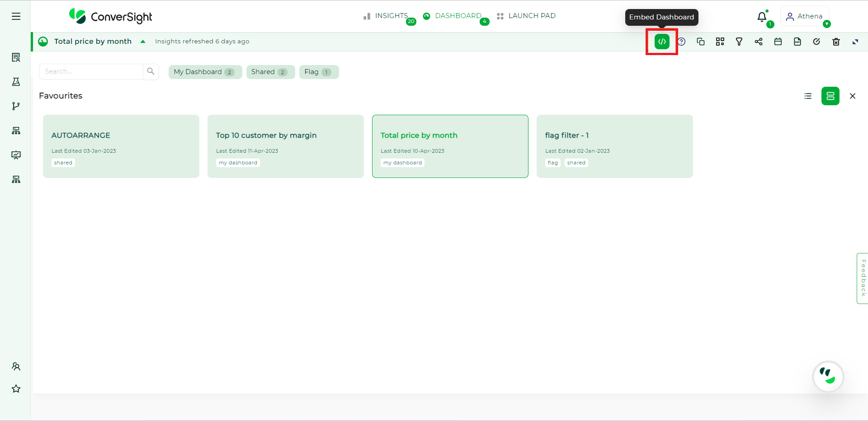Viewport: 868px width, 421px height.
Task: Expand the hamburger menu at top left
Action: 16,16
